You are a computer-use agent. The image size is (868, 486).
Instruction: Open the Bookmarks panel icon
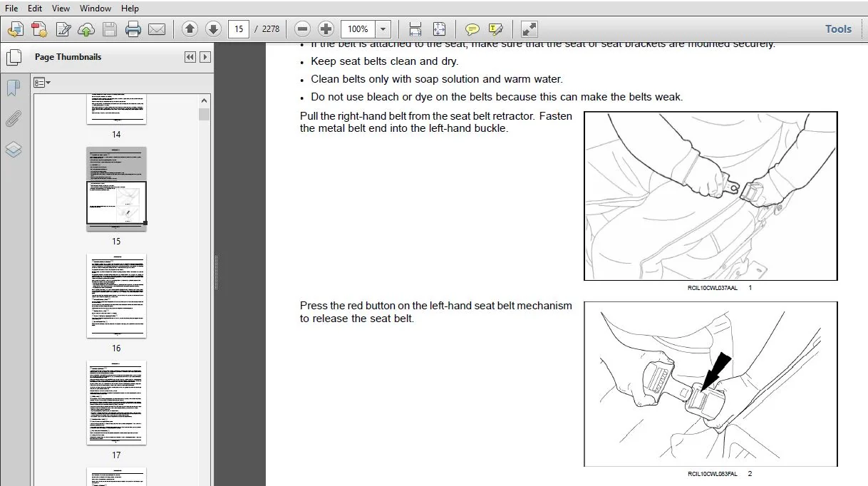[14, 88]
